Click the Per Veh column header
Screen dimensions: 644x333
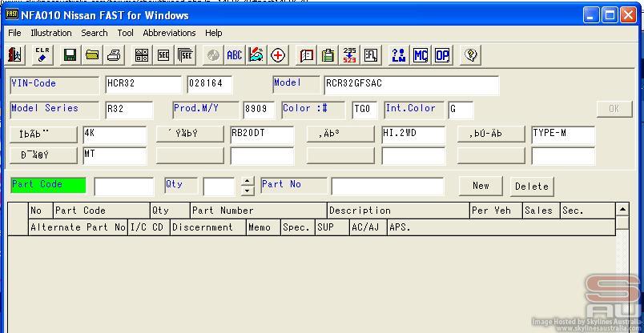[496, 211]
